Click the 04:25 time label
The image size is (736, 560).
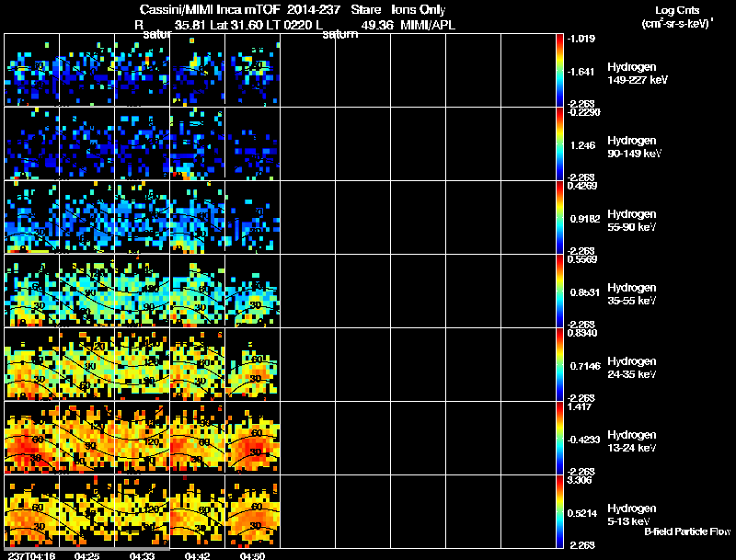click(x=86, y=554)
